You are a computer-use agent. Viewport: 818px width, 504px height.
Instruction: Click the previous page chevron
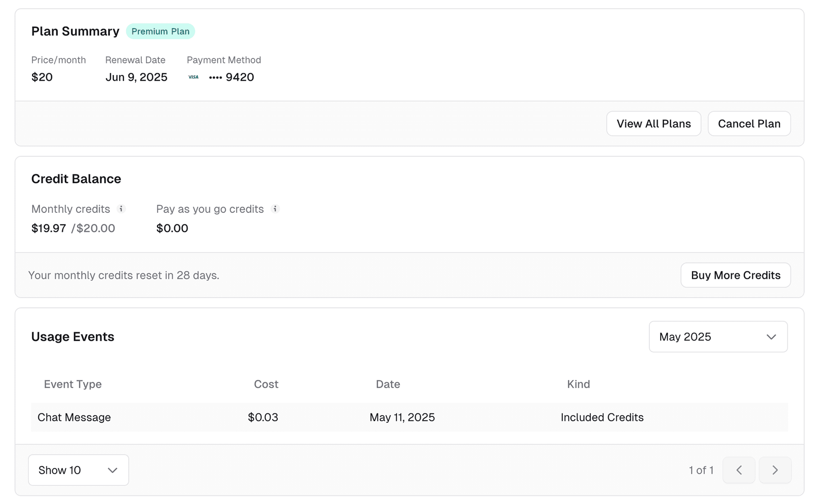point(739,470)
